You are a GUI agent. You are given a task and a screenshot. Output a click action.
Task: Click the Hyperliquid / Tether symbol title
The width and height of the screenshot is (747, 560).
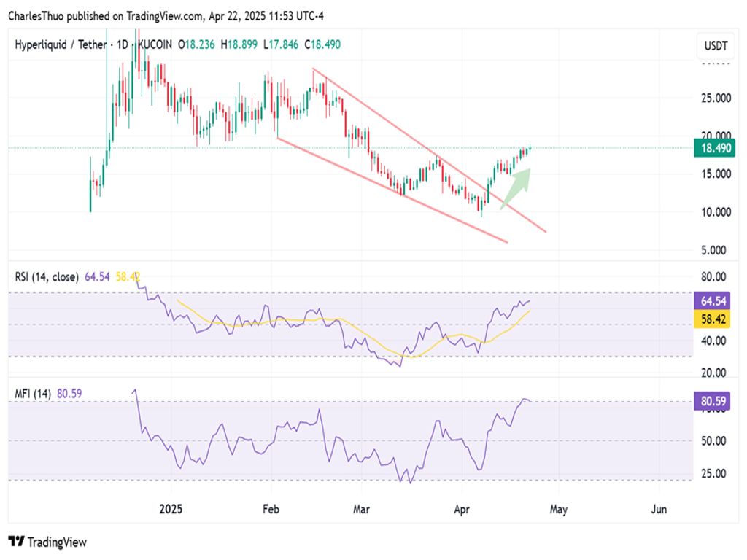[x=58, y=44]
